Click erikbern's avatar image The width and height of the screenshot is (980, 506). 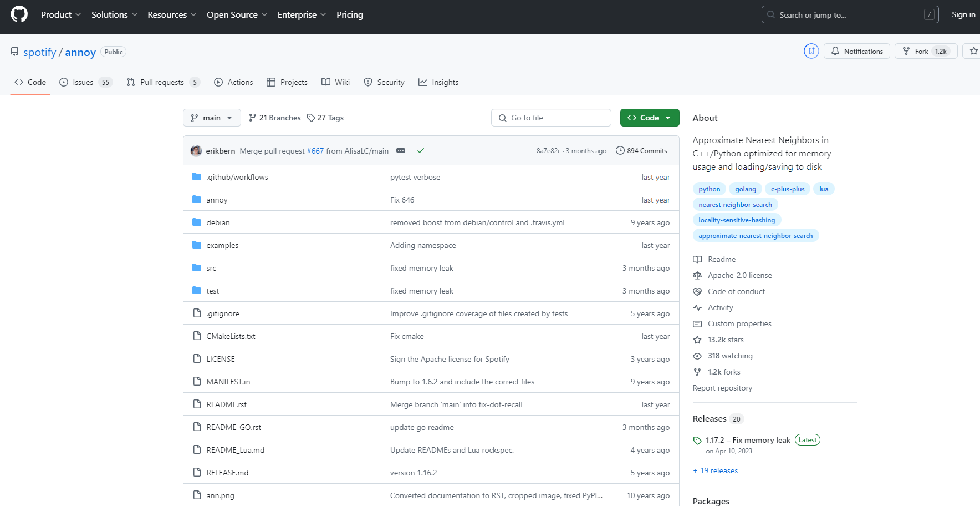[x=196, y=150]
